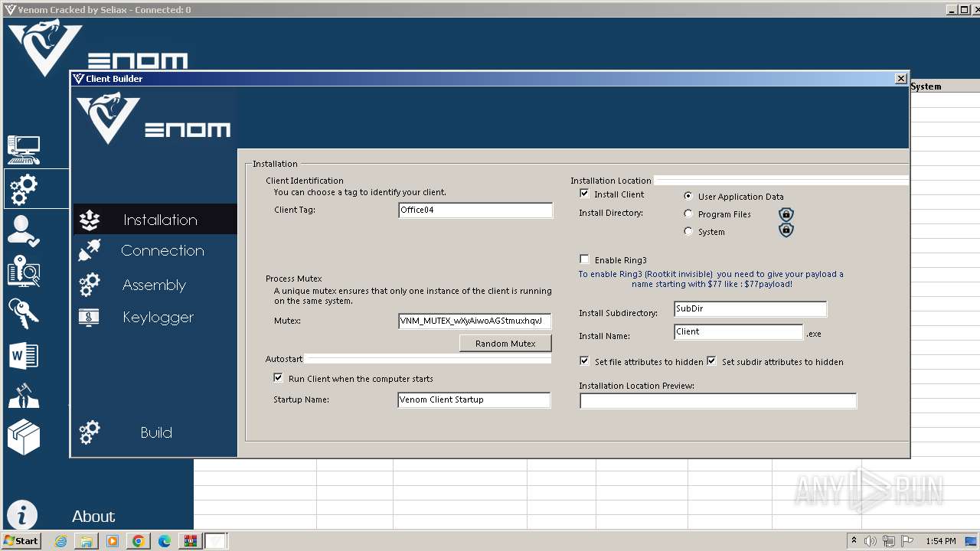This screenshot has width=980, height=551.
Task: Click the plug icon next to Connection
Action: tap(90, 250)
